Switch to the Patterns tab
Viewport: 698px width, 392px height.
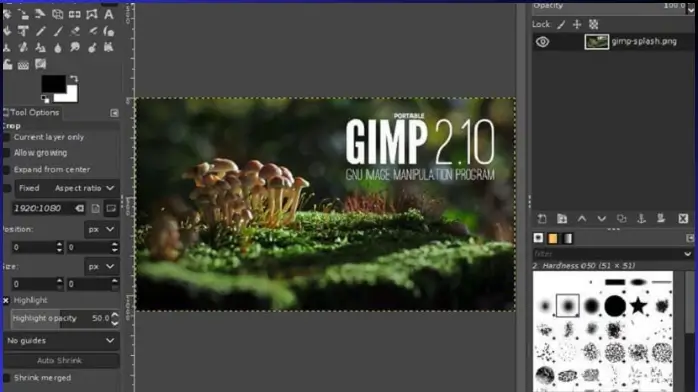553,238
